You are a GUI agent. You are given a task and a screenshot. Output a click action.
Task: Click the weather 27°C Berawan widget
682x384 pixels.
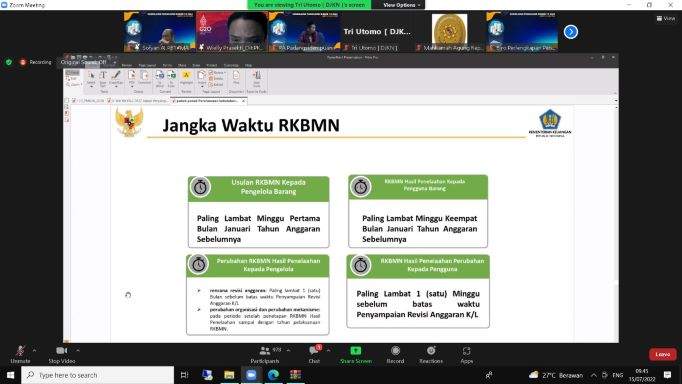click(x=556, y=375)
